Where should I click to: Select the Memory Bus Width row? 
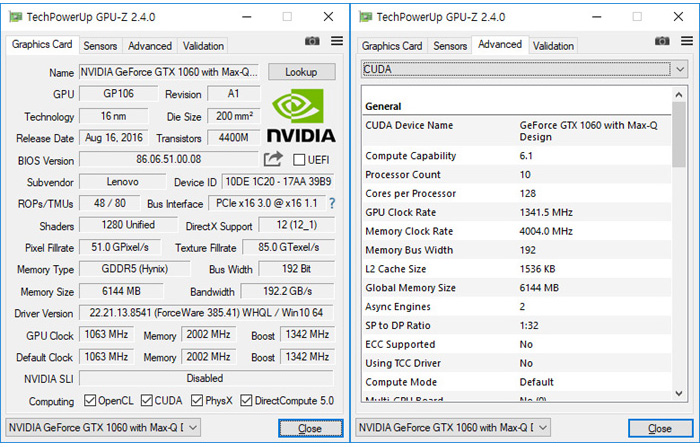[517, 250]
